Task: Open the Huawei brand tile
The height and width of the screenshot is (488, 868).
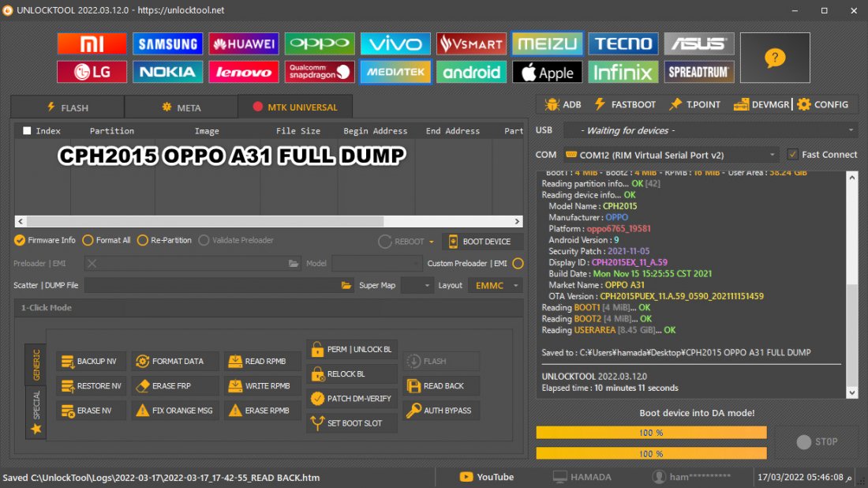Action: (244, 43)
